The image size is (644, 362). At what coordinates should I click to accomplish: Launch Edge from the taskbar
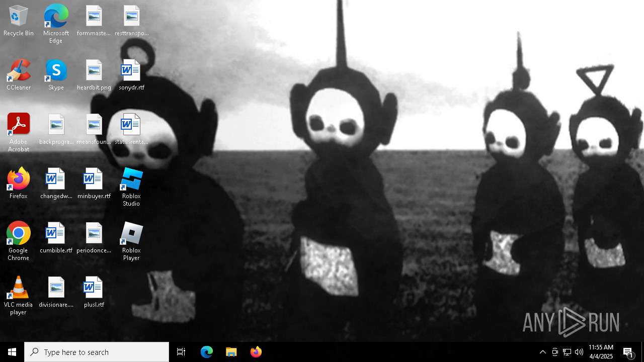[x=207, y=352]
